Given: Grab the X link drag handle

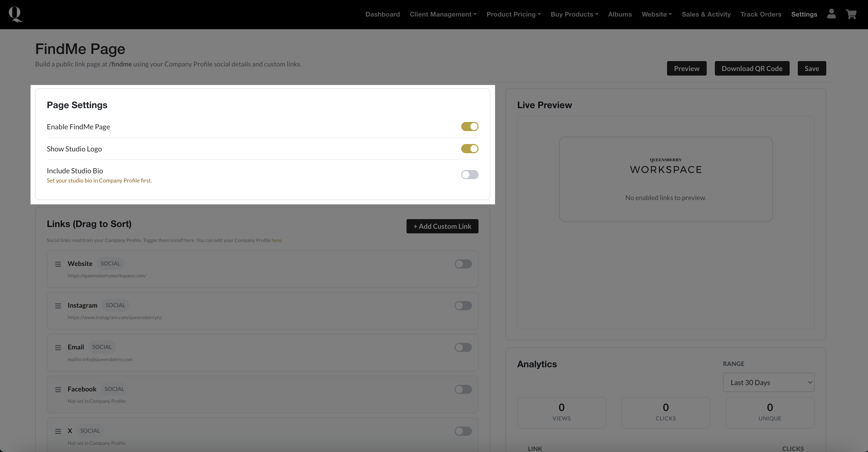Looking at the screenshot, I should pos(58,431).
